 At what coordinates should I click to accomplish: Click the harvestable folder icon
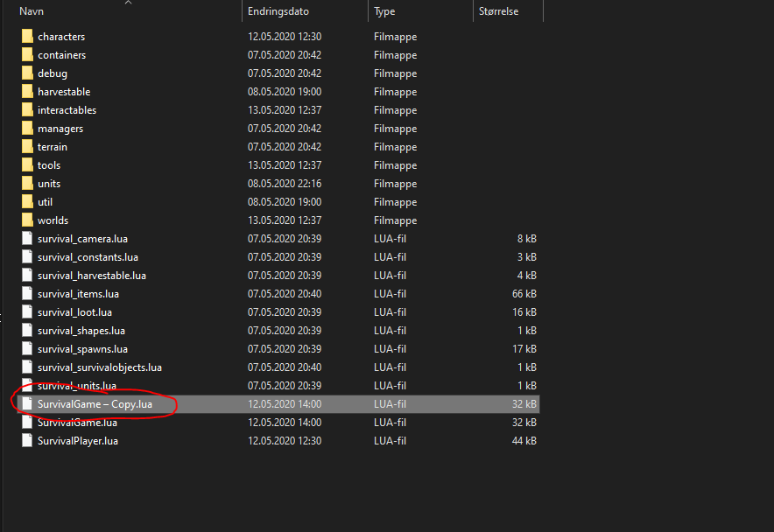pos(28,92)
